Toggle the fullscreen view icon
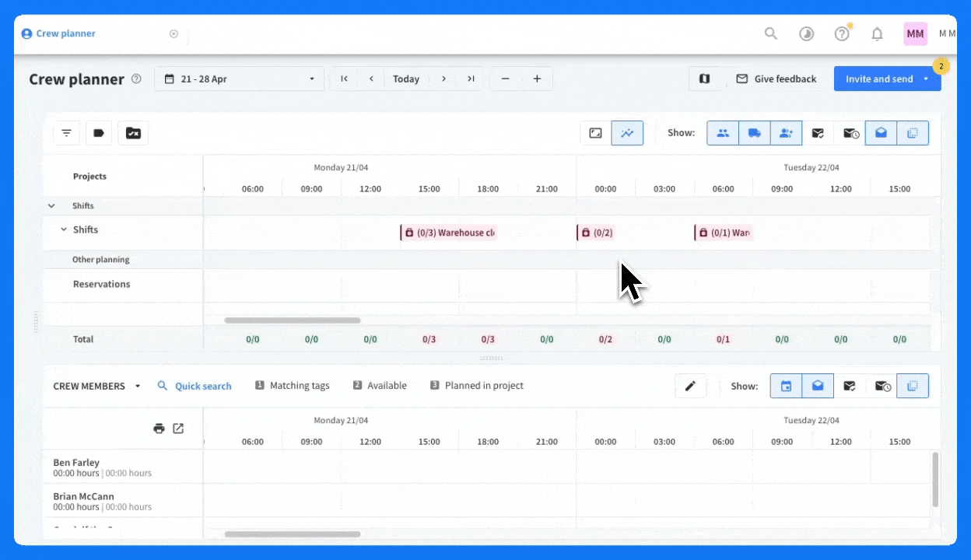The width and height of the screenshot is (971, 560). 595,133
